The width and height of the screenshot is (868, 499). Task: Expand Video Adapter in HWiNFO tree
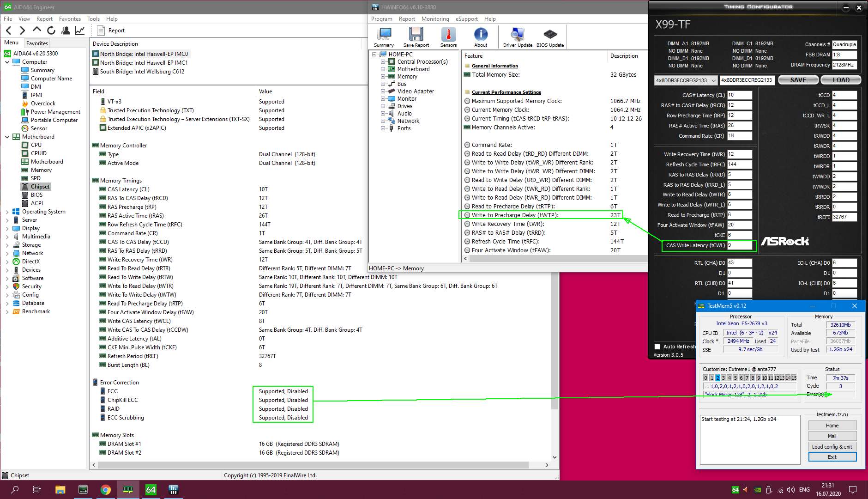click(383, 91)
